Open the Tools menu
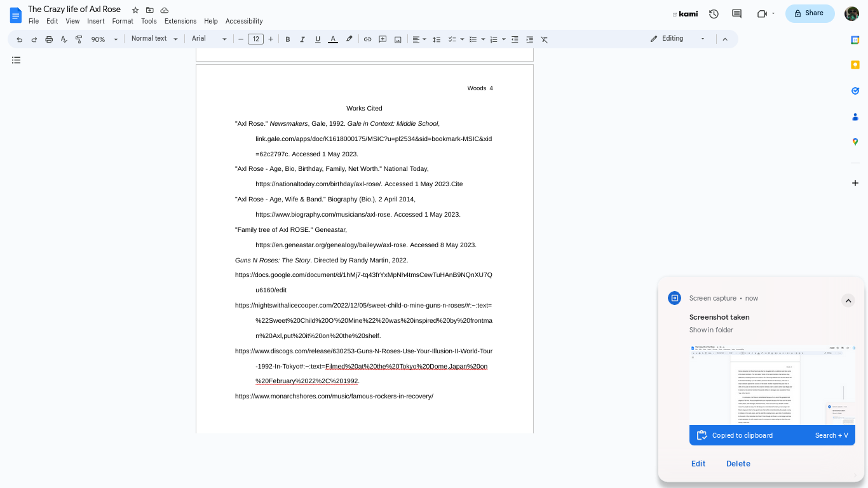Screen dimensions: 868x488 [x=149, y=21]
